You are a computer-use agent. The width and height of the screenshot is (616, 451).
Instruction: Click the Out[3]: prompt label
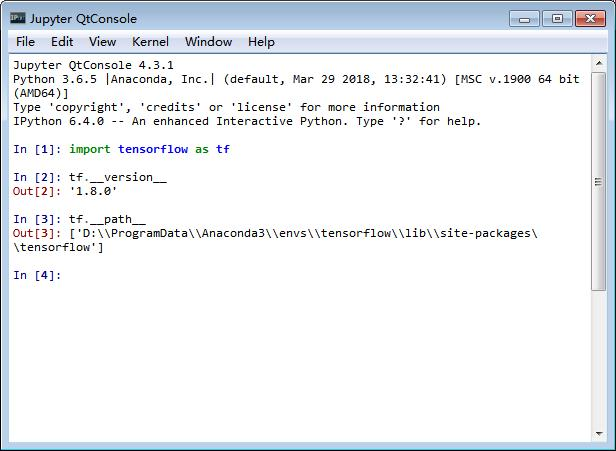pos(37,233)
